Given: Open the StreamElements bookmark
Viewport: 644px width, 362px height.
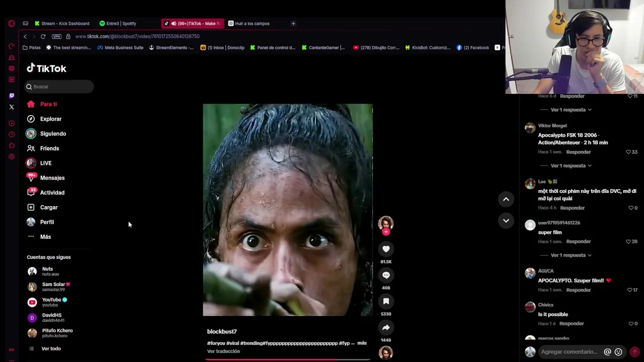Looking at the screenshot, I should click(171, 47).
